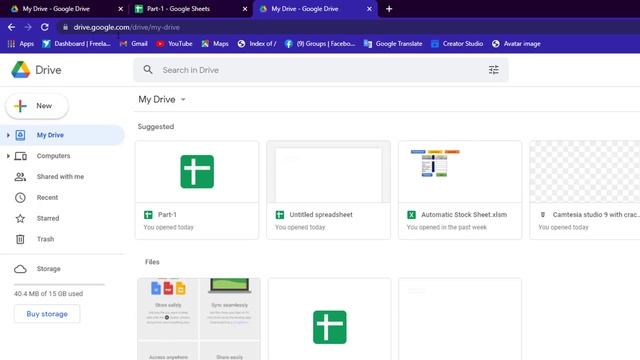This screenshot has width=640, height=360.
Task: Click Buy storage button
Action: point(47,314)
